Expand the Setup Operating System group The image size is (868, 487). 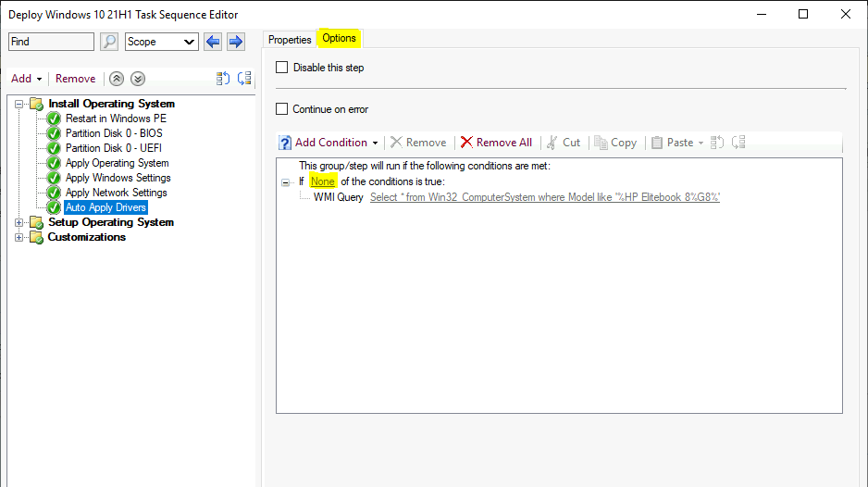19,222
